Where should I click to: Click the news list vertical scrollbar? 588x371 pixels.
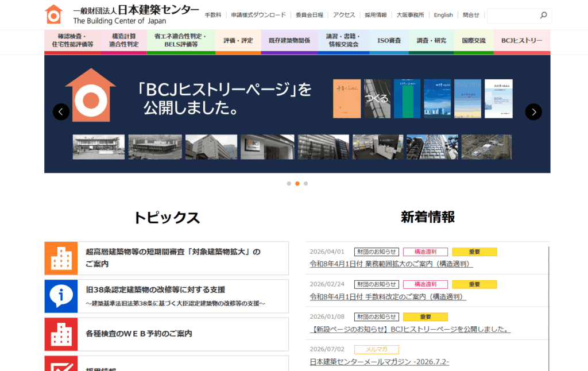click(548, 308)
